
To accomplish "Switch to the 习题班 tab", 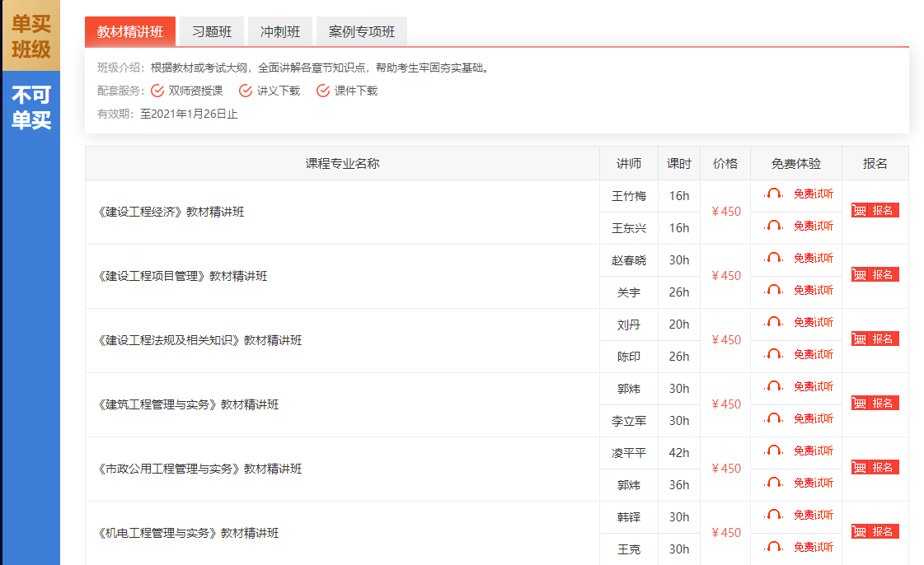I will pos(212,32).
